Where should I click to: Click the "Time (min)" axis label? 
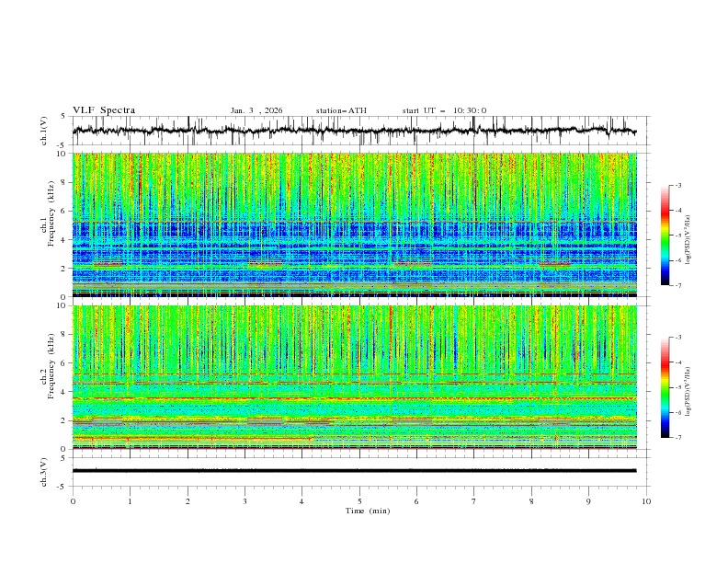[368, 511]
